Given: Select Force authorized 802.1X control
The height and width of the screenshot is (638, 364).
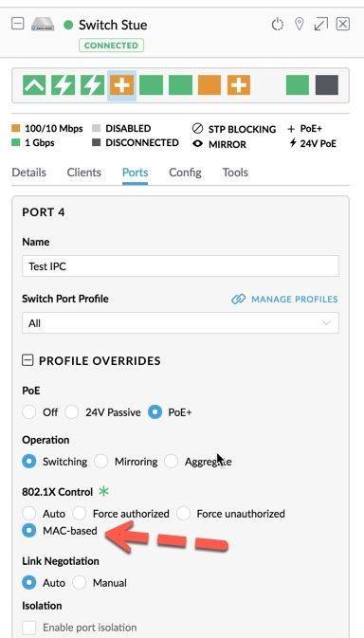Looking at the screenshot, I should click(80, 514).
